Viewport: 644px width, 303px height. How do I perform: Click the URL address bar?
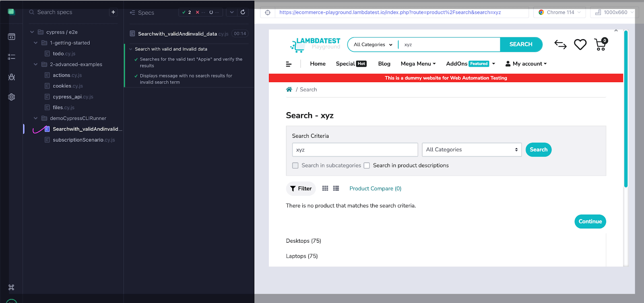point(402,12)
